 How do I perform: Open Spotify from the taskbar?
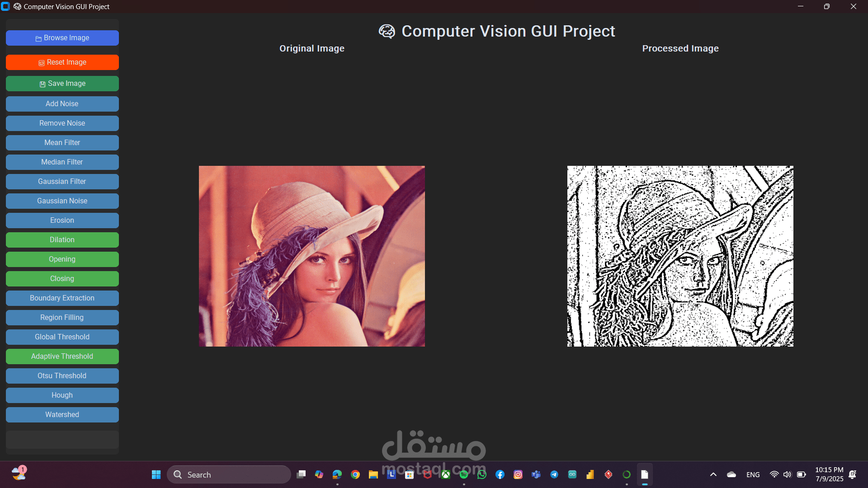[464, 474]
